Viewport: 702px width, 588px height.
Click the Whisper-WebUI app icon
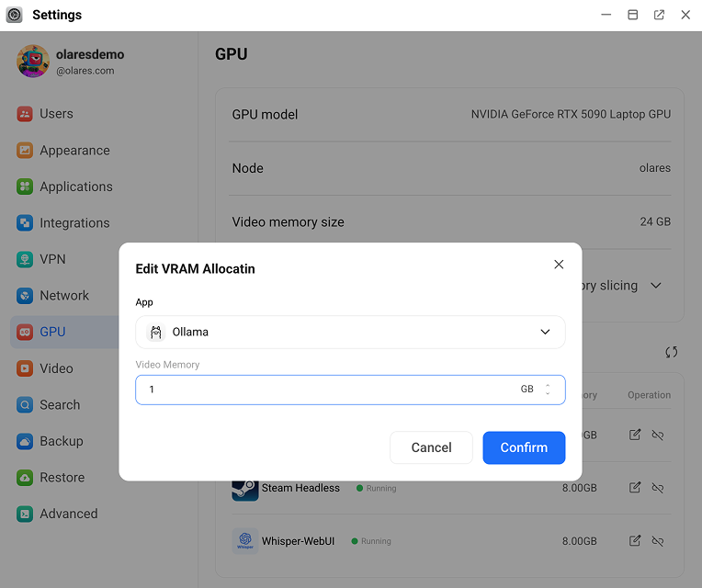(245, 541)
